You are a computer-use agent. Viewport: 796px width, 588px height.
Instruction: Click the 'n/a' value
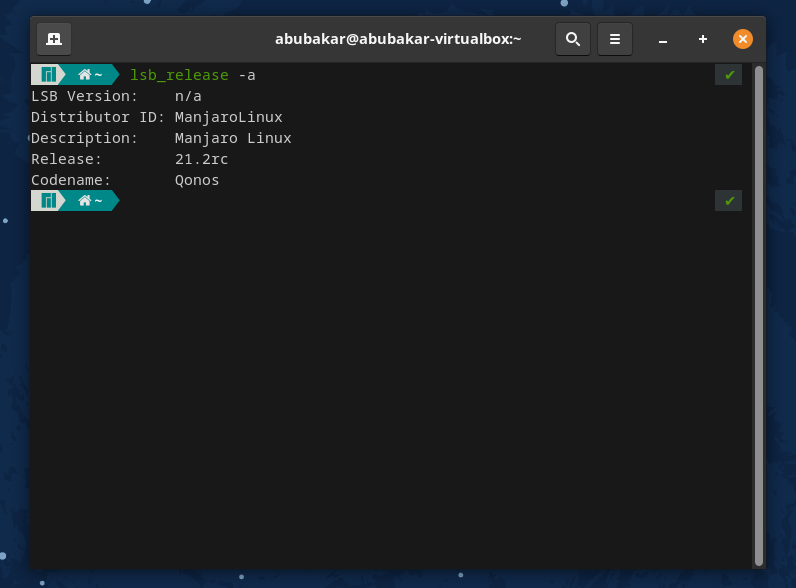tap(188, 96)
